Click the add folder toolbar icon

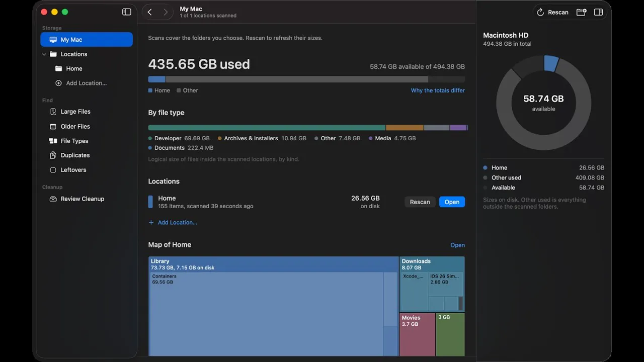tap(581, 12)
